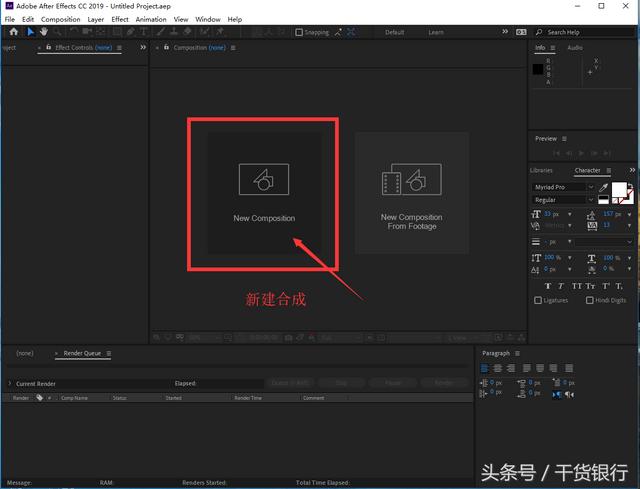Select the Rotation tool
This screenshot has height=489, width=640.
73,32
